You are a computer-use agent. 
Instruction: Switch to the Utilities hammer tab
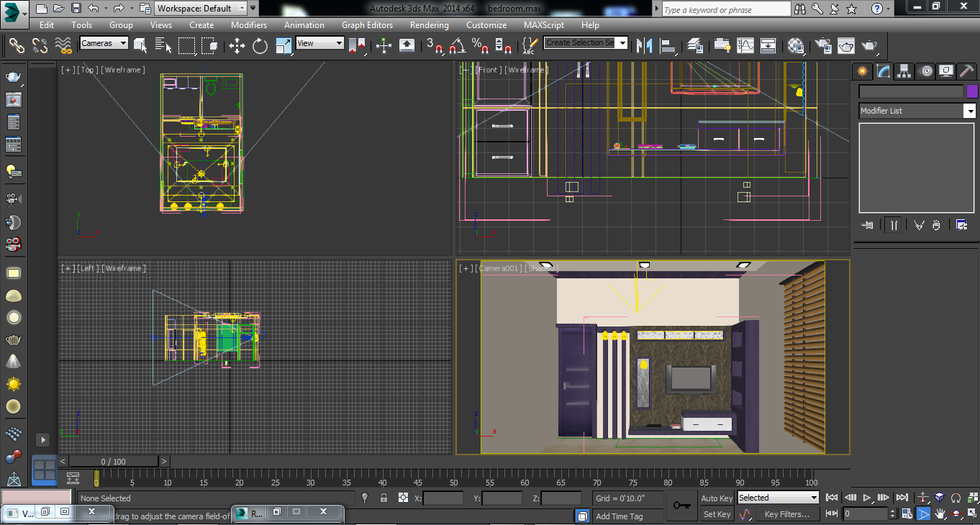[x=967, y=70]
